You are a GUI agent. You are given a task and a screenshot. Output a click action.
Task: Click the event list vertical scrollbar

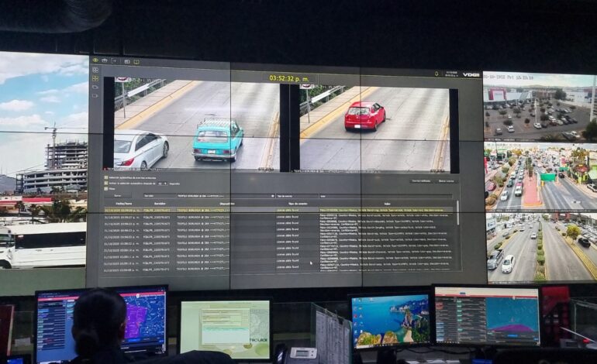[457, 213]
